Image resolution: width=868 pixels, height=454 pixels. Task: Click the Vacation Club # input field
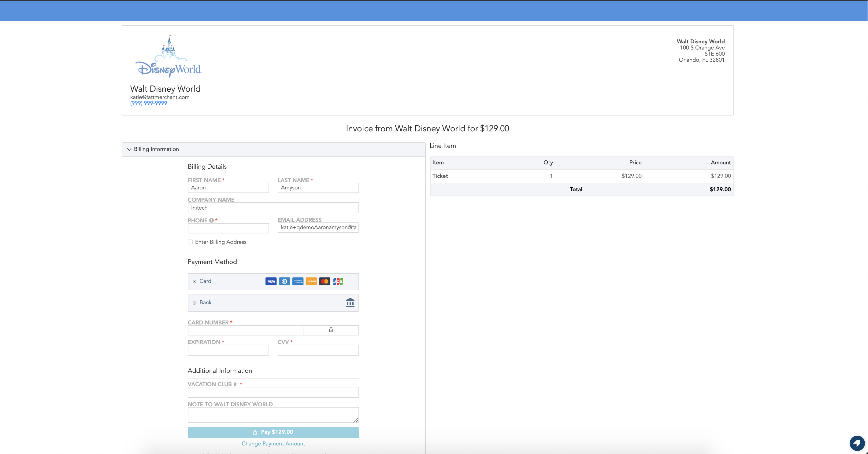point(273,392)
